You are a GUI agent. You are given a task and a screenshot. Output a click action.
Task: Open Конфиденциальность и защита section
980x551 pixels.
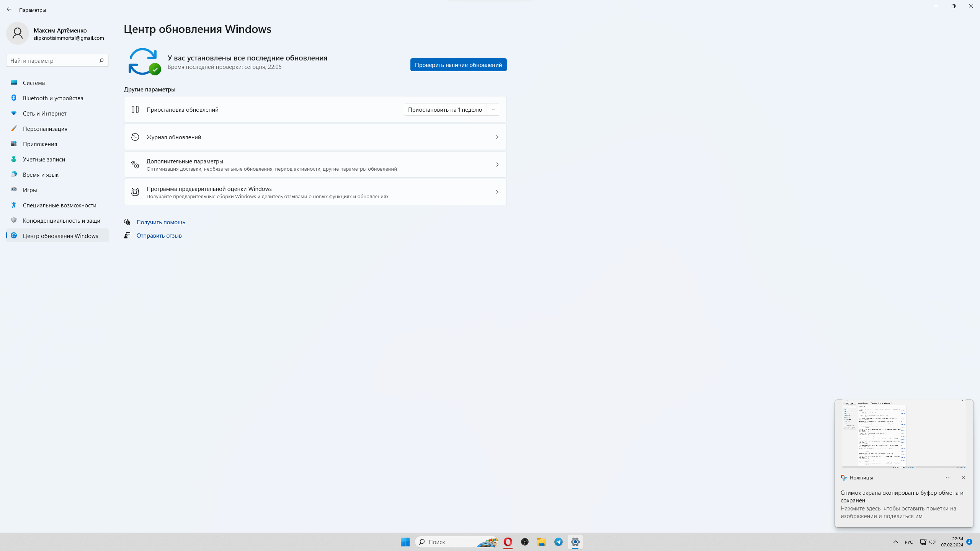(57, 220)
